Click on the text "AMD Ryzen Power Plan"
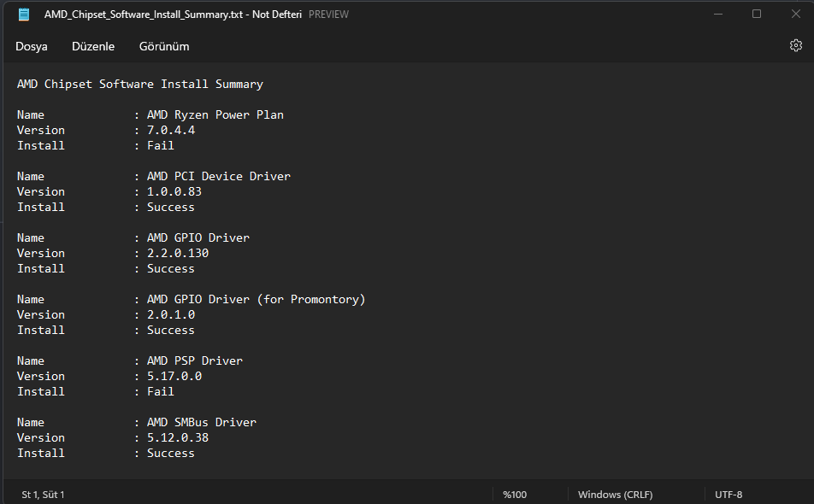814x504 pixels. [x=215, y=115]
